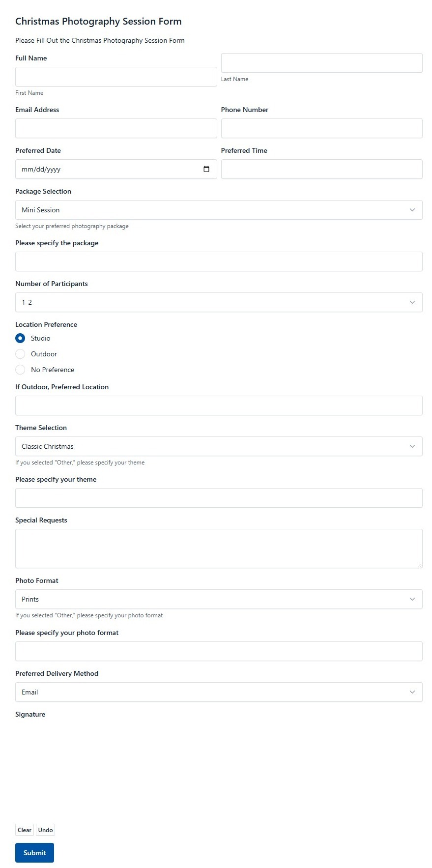This screenshot has width=432, height=868.
Task: Focus the If Outdoor, Preferred Location field
Action: (x=219, y=405)
